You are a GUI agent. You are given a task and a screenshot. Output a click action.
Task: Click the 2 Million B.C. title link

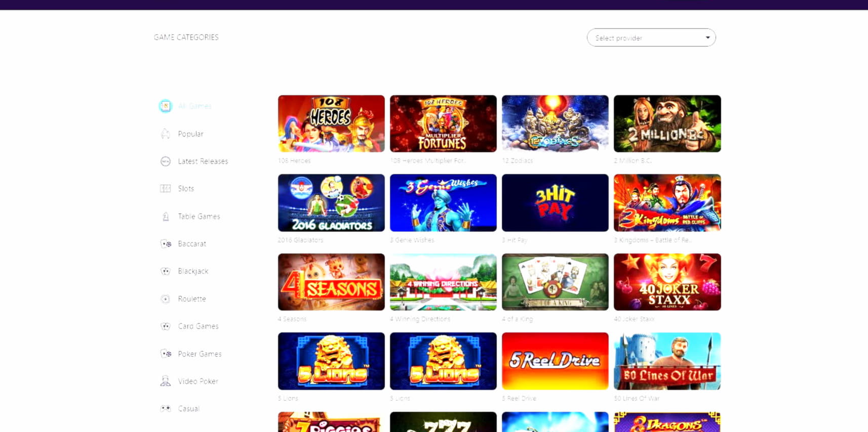(x=633, y=161)
